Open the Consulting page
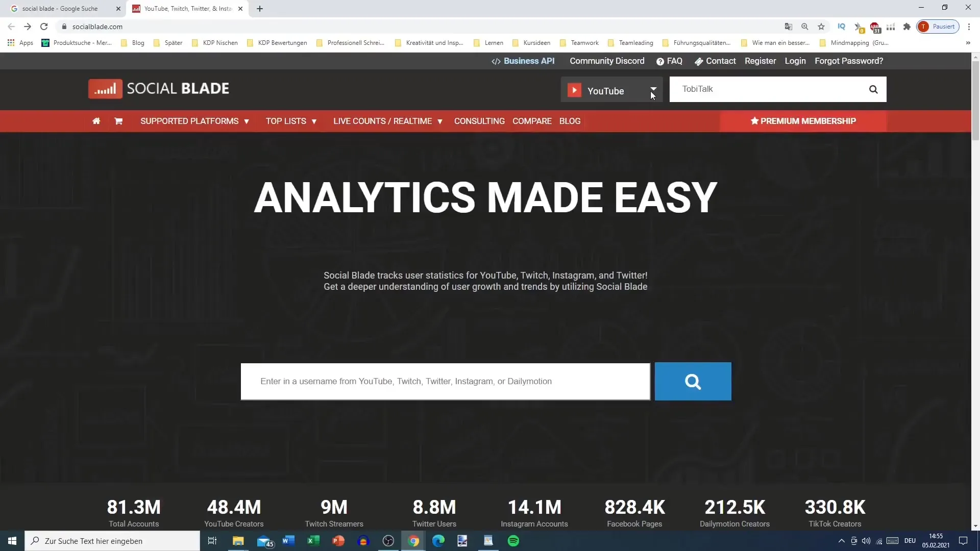Screen dimensions: 980x551 (x=479, y=121)
